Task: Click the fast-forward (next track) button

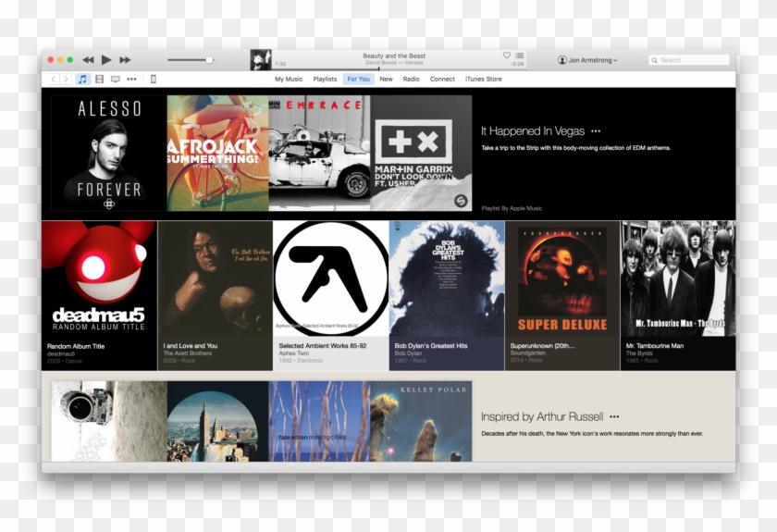Action: [x=125, y=60]
